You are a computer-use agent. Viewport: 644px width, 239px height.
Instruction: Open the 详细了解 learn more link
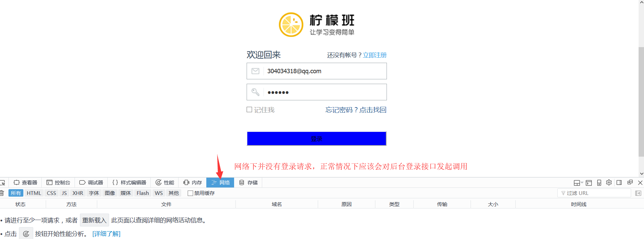pos(106,234)
